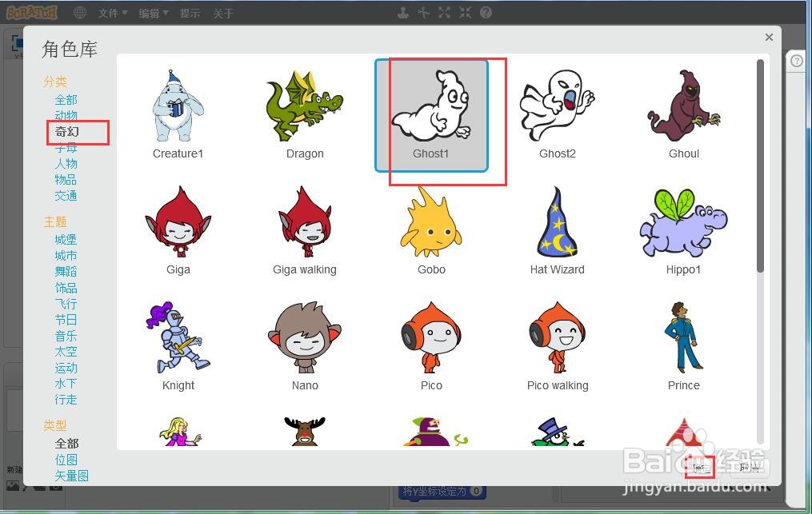Show all types with 全部 under 类型
Screen dimensions: 812x514
click(x=67, y=444)
